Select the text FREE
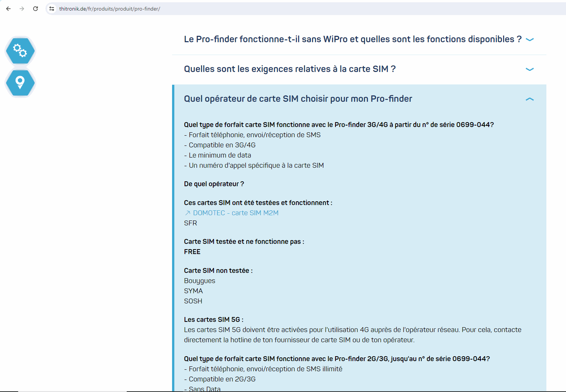This screenshot has width=566, height=392. point(192,252)
